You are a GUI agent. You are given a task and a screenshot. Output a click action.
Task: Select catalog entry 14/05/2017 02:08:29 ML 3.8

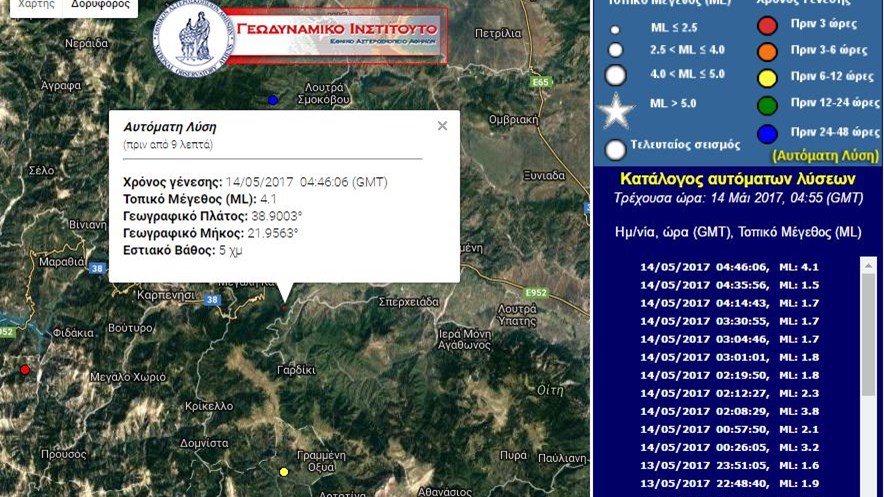(x=729, y=411)
